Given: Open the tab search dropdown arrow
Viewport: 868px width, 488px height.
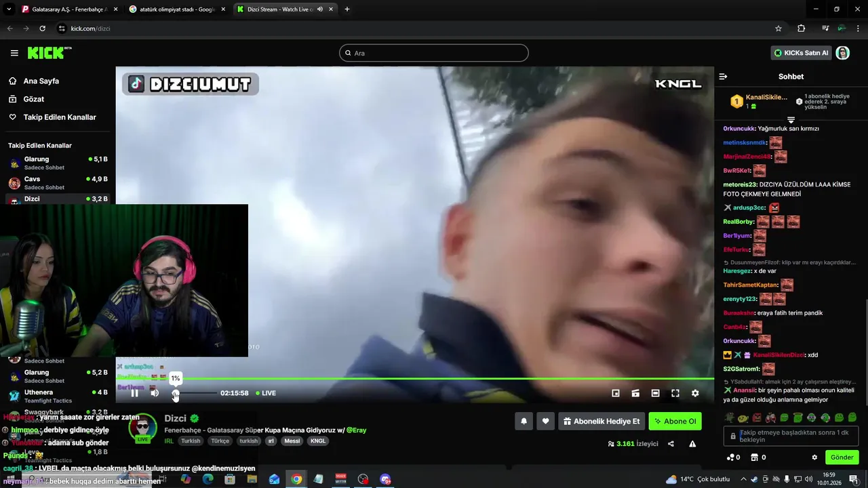Looking at the screenshot, I should (x=9, y=9).
